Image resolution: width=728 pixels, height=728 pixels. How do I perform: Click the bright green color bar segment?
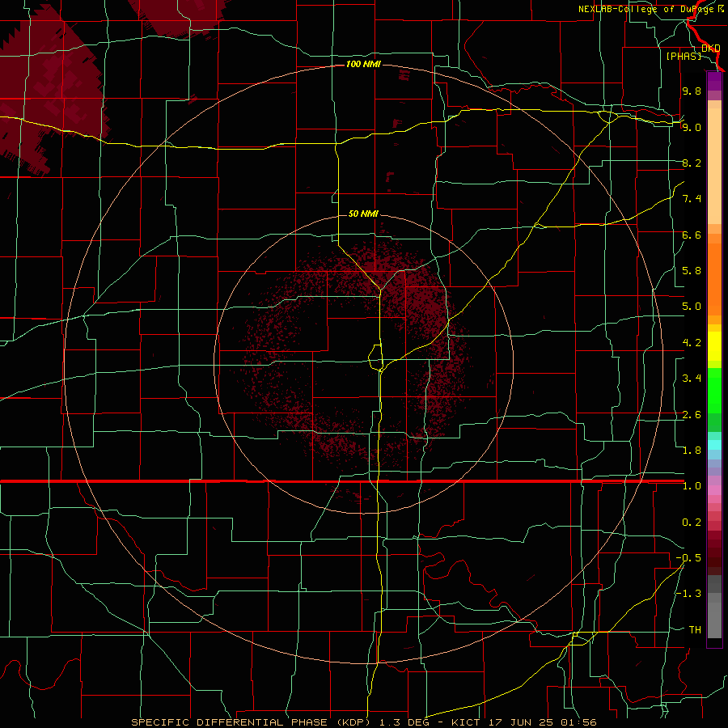(714, 391)
